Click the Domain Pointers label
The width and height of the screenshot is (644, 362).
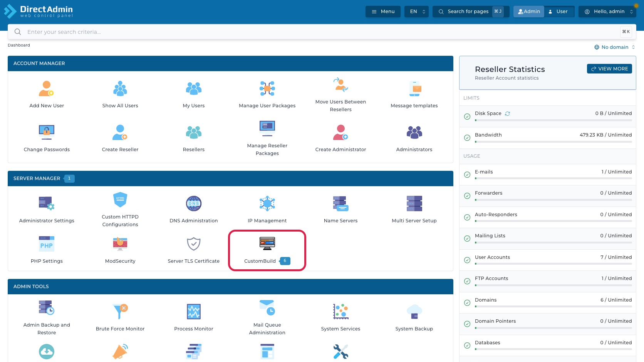(x=495, y=321)
